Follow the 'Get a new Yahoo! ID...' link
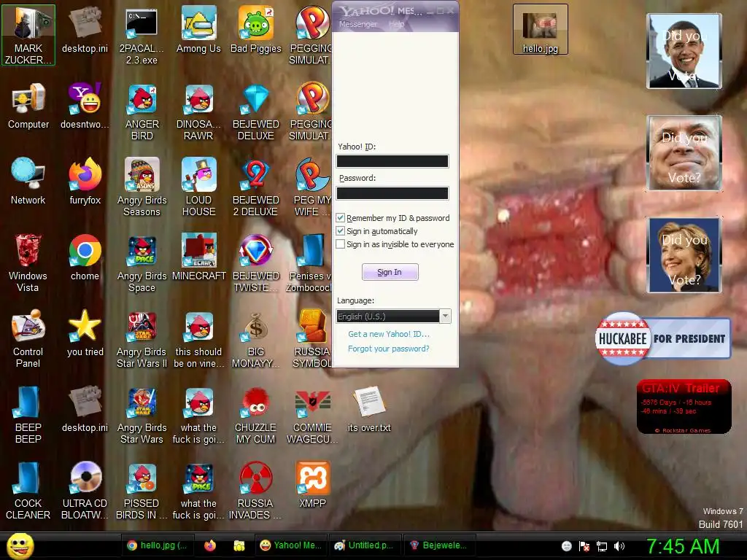 389,334
